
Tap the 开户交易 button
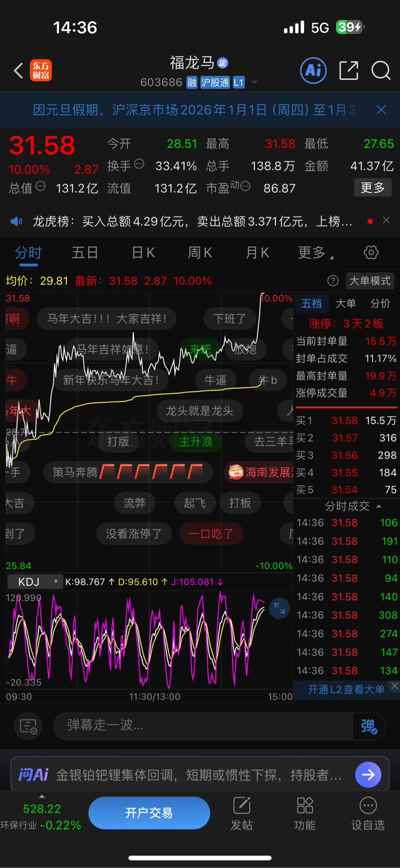click(149, 813)
